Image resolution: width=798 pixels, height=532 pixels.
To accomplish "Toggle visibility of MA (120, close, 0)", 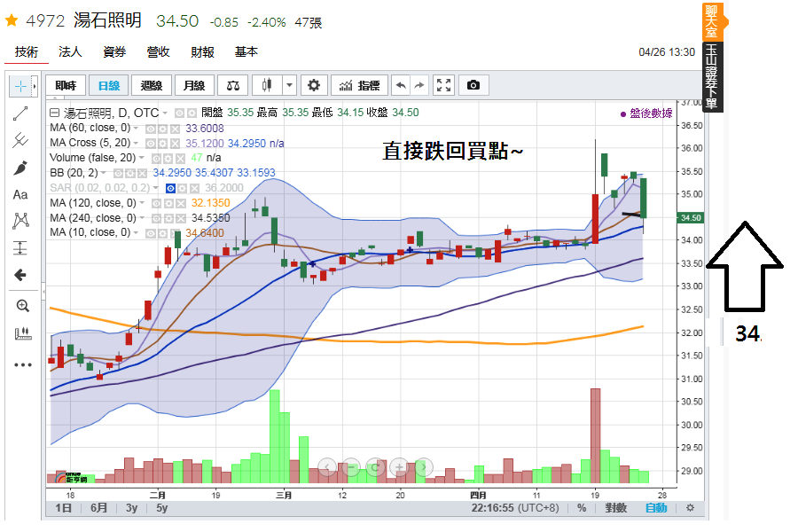I will point(156,204).
